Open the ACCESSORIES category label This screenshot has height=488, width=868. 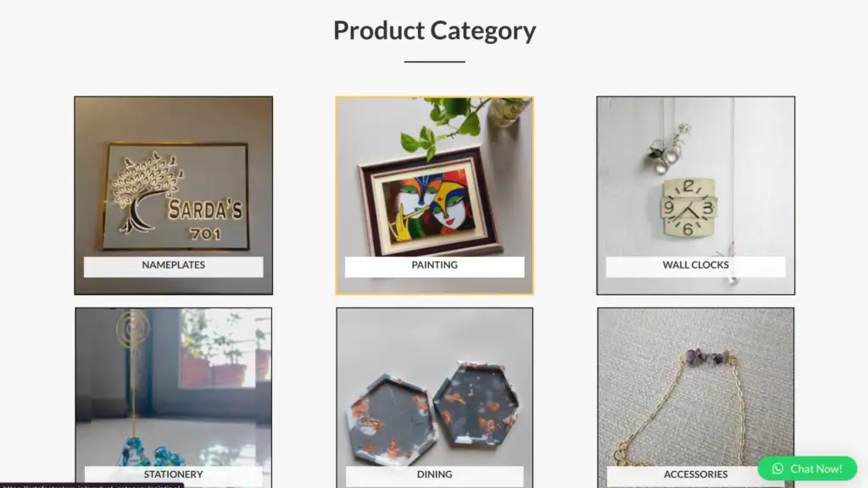[x=695, y=475]
